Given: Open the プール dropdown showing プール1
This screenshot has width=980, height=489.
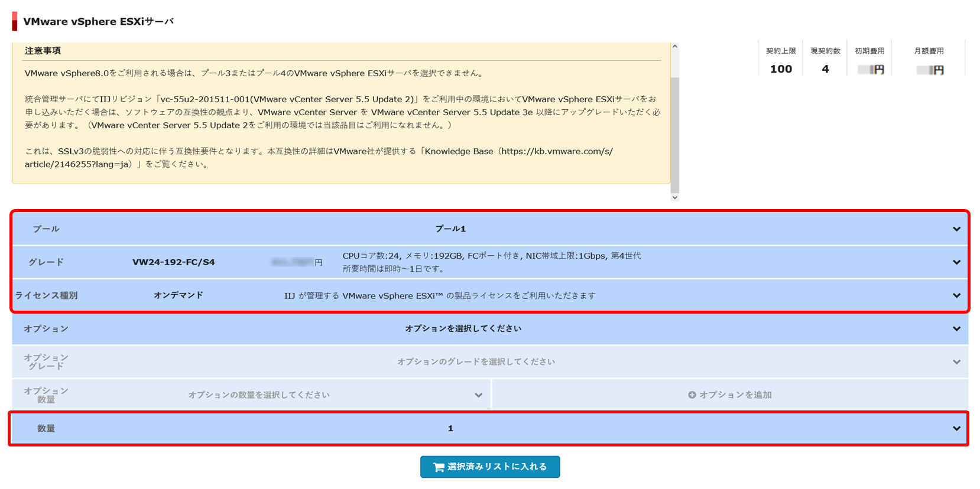Looking at the screenshot, I should pyautogui.click(x=490, y=229).
